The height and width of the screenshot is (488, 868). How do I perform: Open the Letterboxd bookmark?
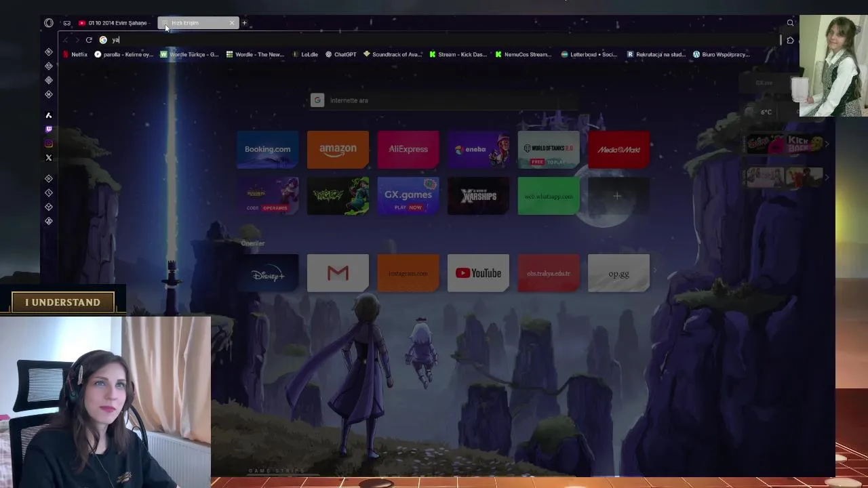click(x=589, y=54)
